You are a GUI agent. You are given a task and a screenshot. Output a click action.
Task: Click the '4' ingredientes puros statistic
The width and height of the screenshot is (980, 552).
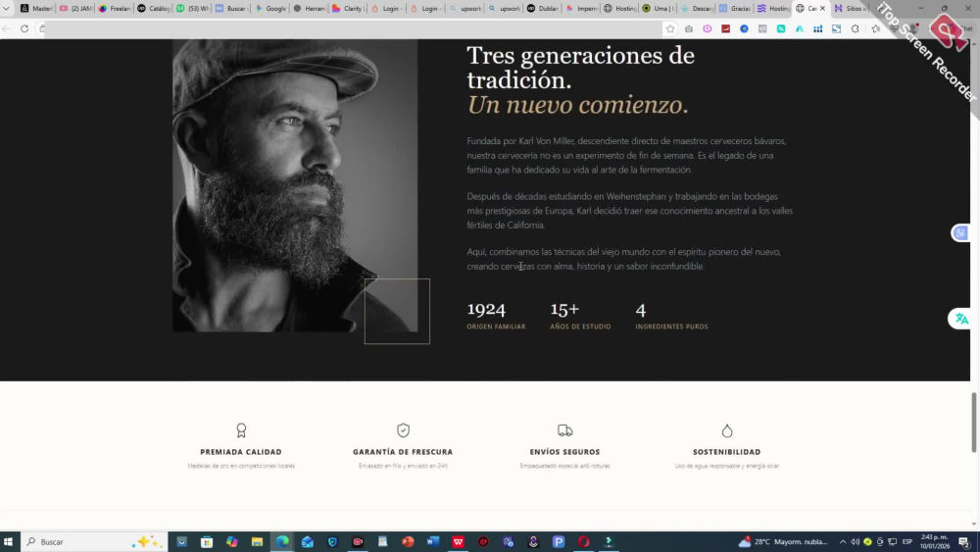click(x=671, y=316)
